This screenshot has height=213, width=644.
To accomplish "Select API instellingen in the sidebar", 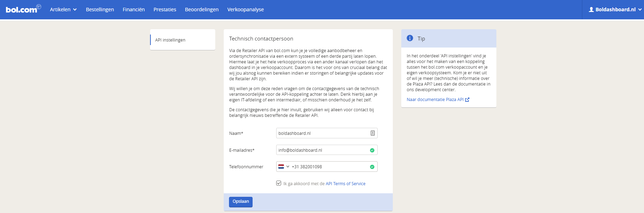I will (x=170, y=40).
